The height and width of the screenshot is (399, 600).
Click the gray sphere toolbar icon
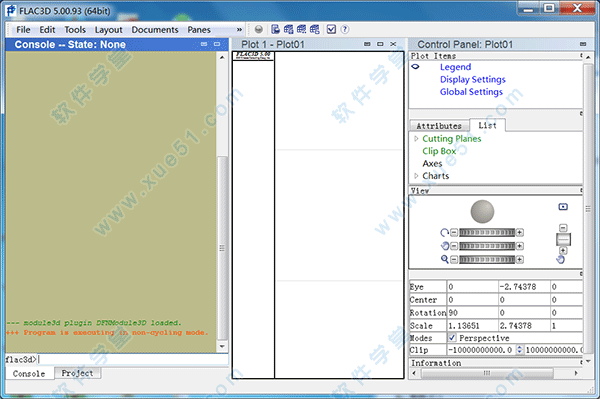point(259,29)
